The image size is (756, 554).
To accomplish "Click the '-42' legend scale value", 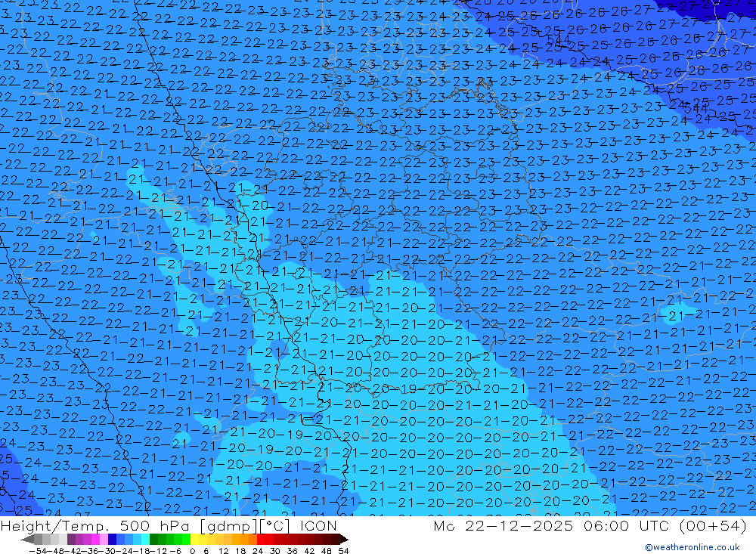I will [x=73, y=551].
